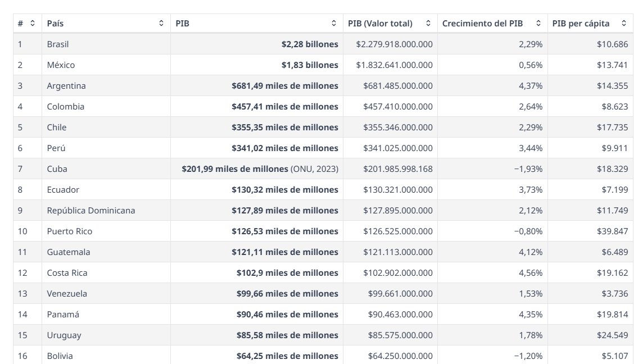Screen dimensions: 638x364
Task: Select the Uruguay row
Action: coord(323,335)
